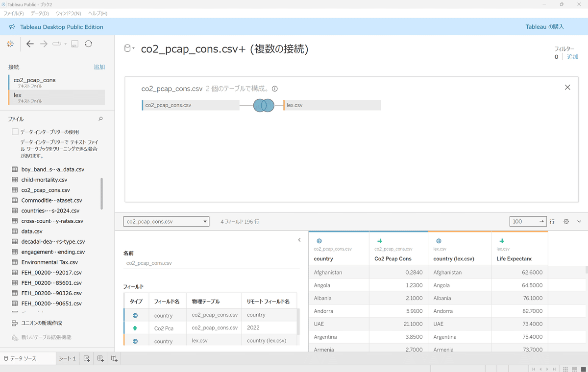Screen dimensions: 588x372
Task: Go forward with the right arrow
Action: [44, 44]
